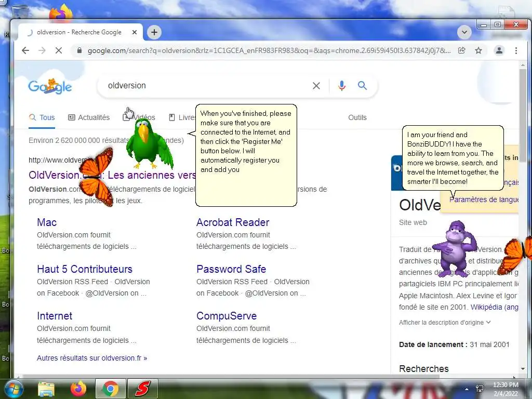Expand Afficher la description d'origine

[x=445, y=322]
